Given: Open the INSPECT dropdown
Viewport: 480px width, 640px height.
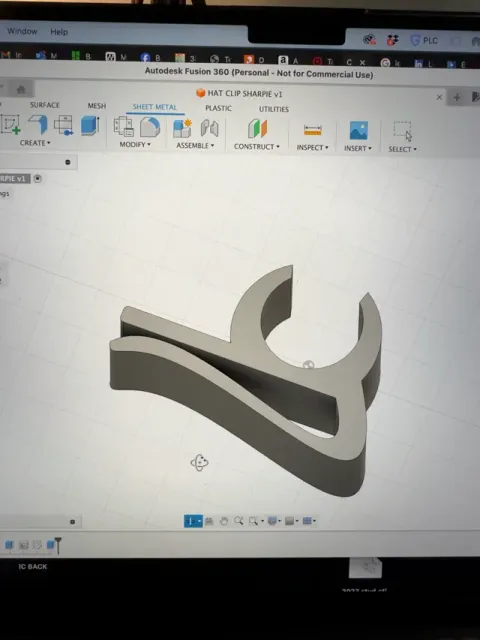Looking at the screenshot, I should point(313,147).
